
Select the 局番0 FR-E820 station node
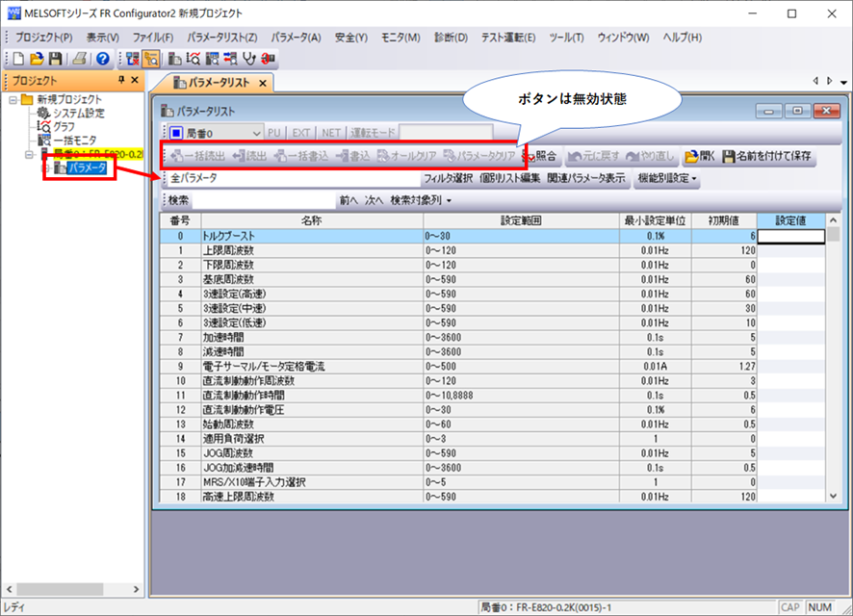coord(97,154)
